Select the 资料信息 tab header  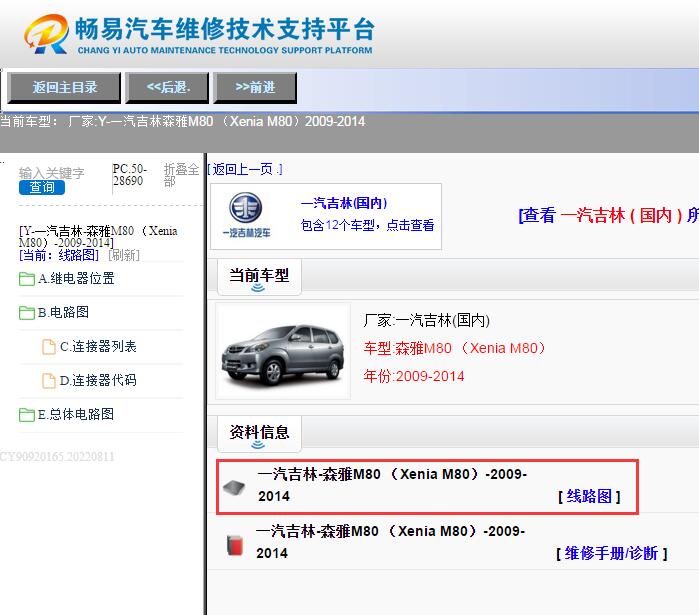259,434
